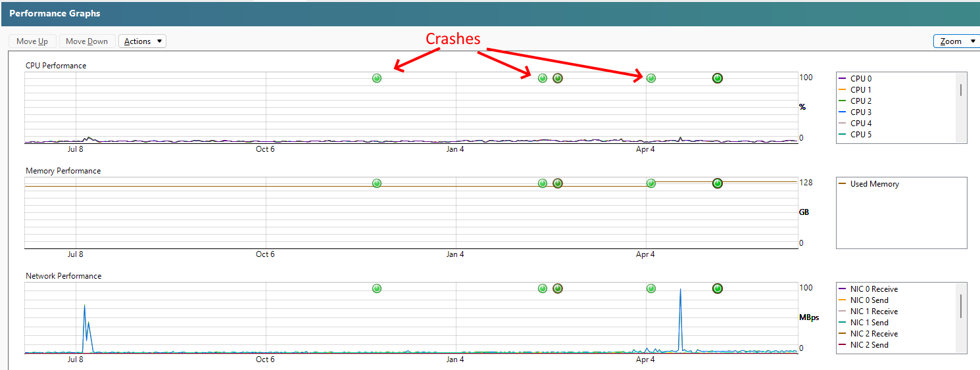Click Jan 4 label under Memory graph

pyautogui.click(x=454, y=254)
